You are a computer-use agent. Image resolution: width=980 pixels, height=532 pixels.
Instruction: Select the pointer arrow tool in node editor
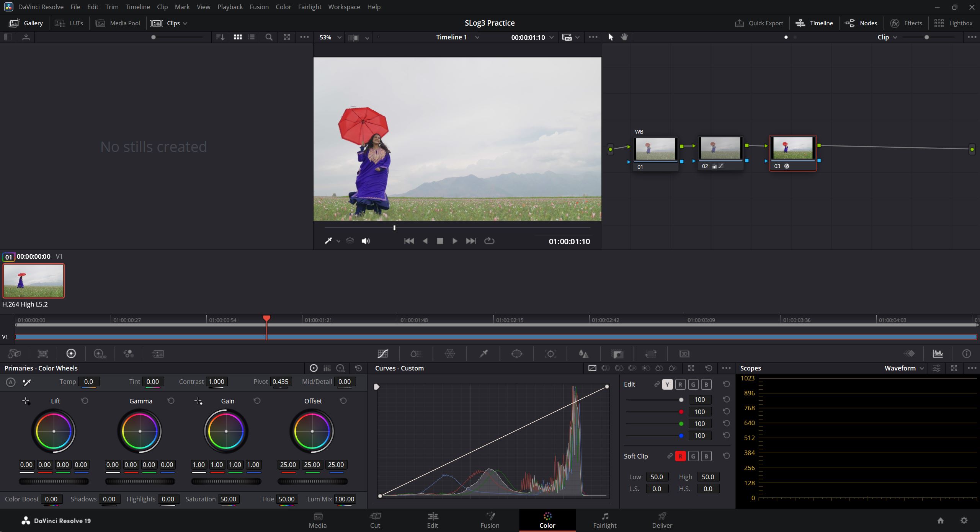(611, 37)
